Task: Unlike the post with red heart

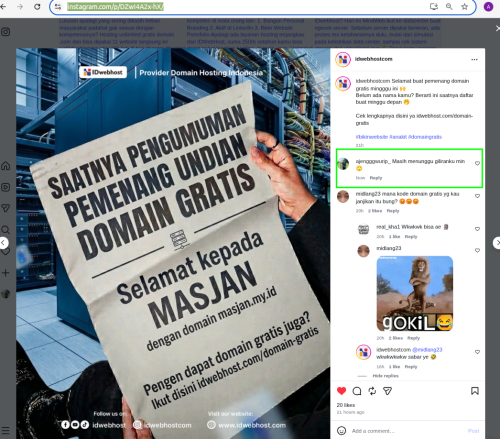Action: point(341,391)
